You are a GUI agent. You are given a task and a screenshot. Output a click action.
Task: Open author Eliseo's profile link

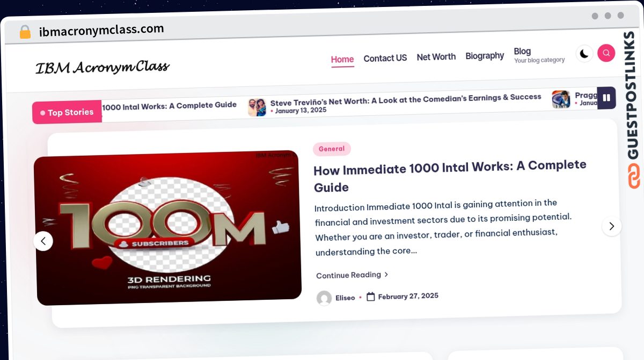click(345, 298)
